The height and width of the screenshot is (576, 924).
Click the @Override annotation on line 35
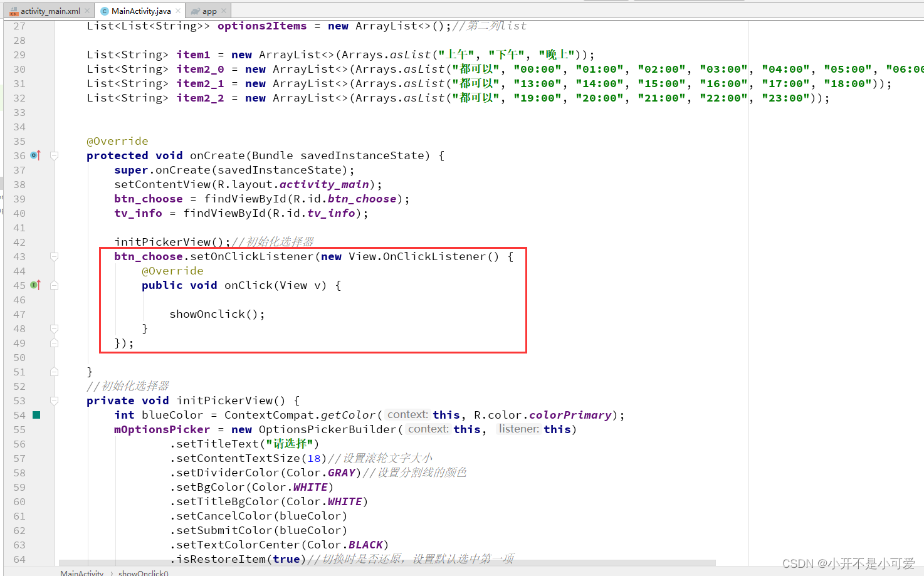117,141
